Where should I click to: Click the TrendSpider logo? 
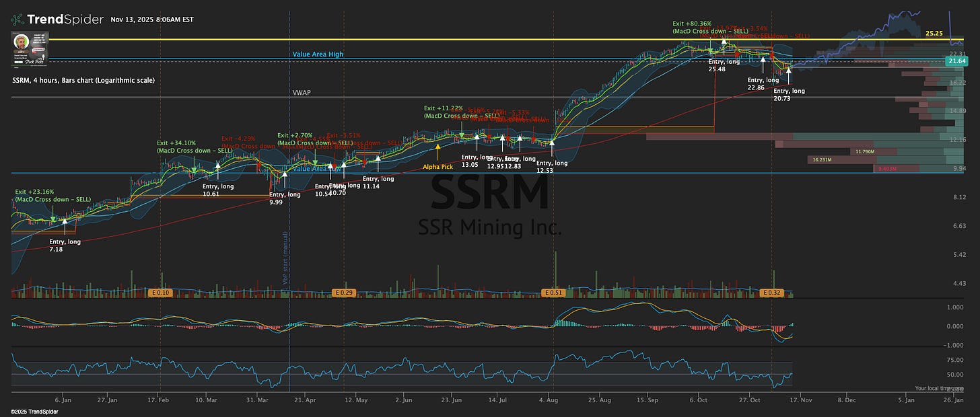tap(57, 20)
